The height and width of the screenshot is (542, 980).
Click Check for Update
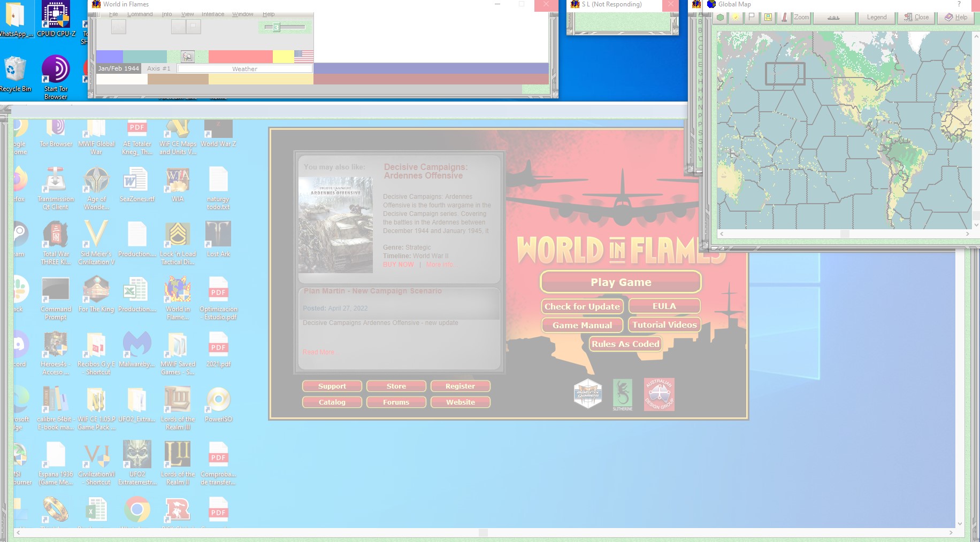coord(582,306)
